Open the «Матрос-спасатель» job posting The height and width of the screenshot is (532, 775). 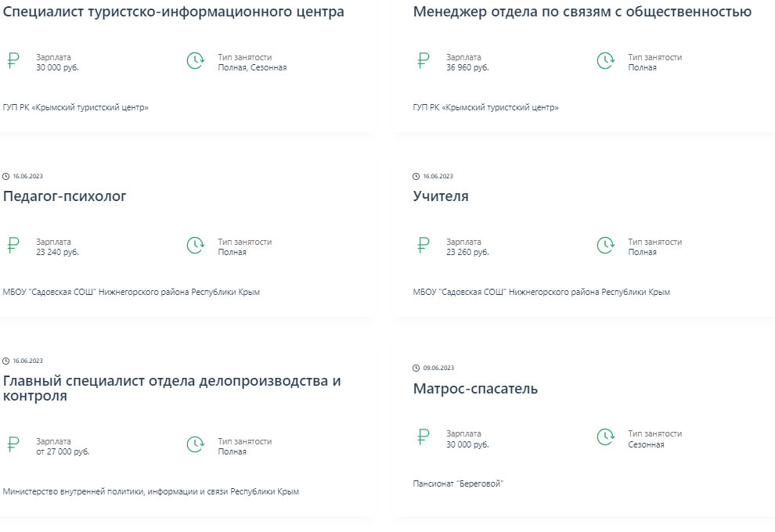(478, 386)
